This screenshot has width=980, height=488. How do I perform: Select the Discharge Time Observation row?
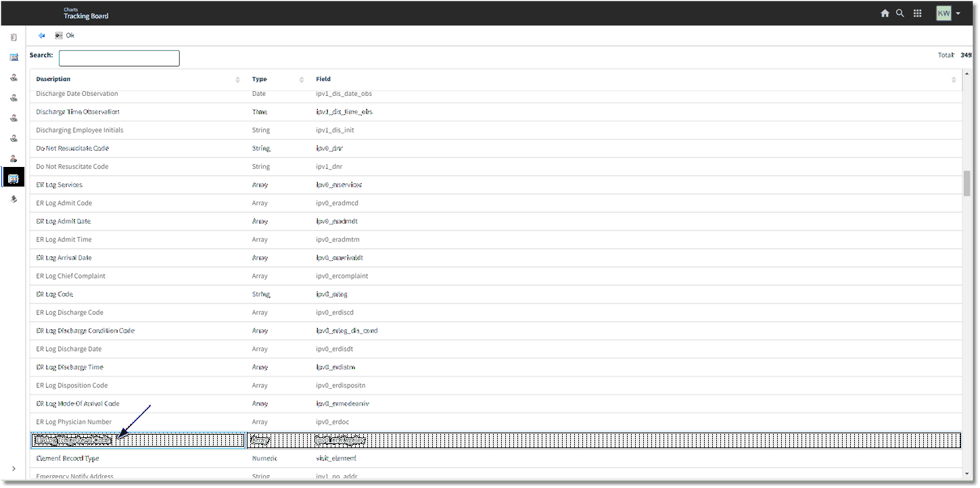496,112
